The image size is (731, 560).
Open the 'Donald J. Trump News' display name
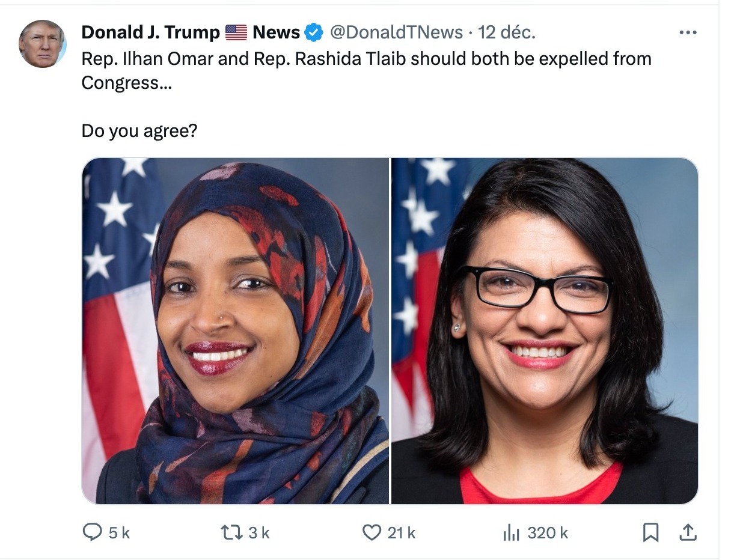[191, 32]
